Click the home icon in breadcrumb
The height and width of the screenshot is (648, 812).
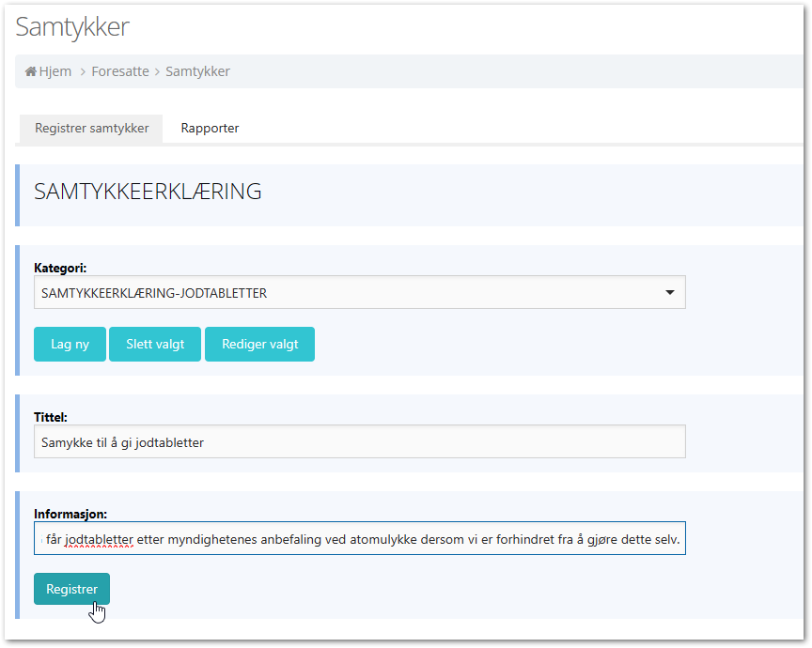(31, 71)
